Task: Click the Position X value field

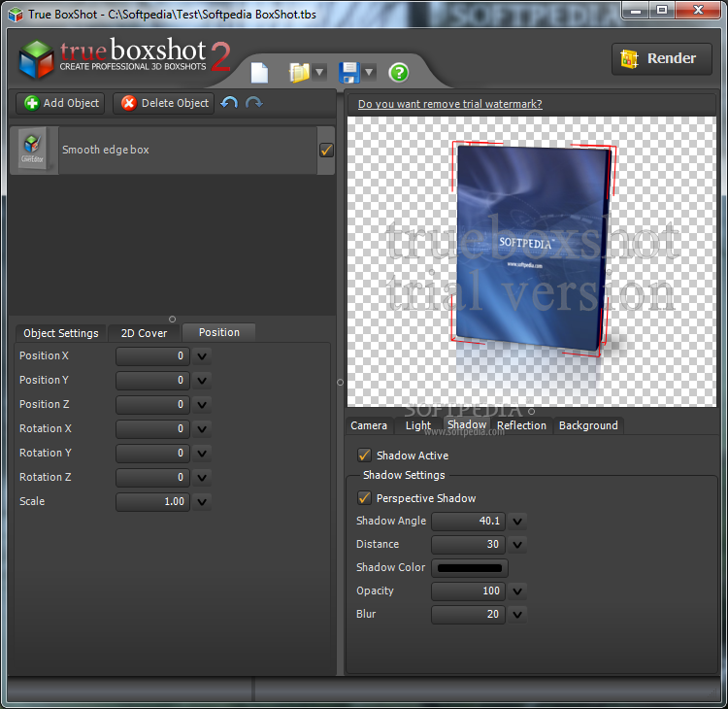Action: click(x=152, y=355)
